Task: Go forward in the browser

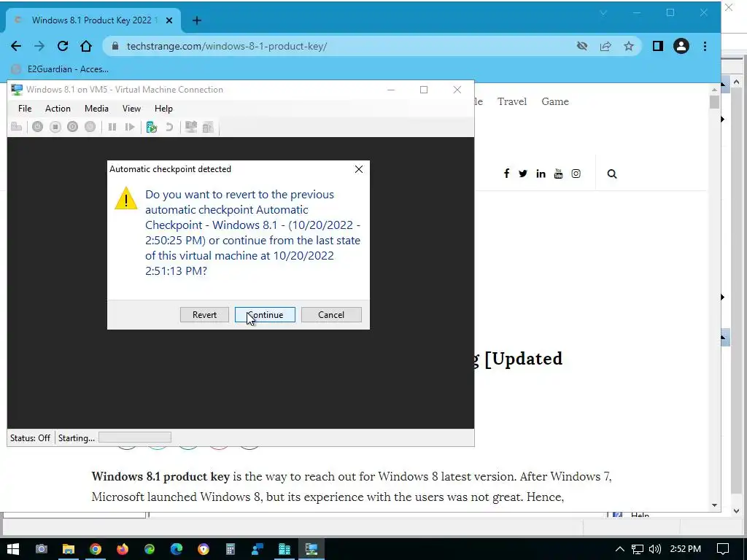Action: click(39, 46)
